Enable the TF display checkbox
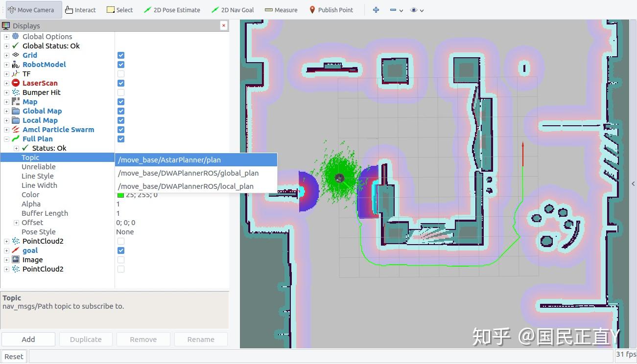637x364 pixels. coord(120,73)
